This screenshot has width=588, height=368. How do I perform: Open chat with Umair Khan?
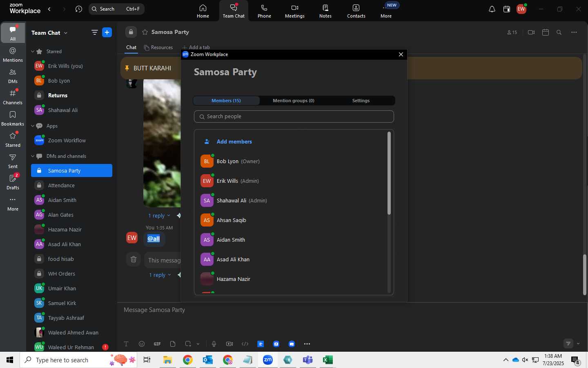pos(71,288)
